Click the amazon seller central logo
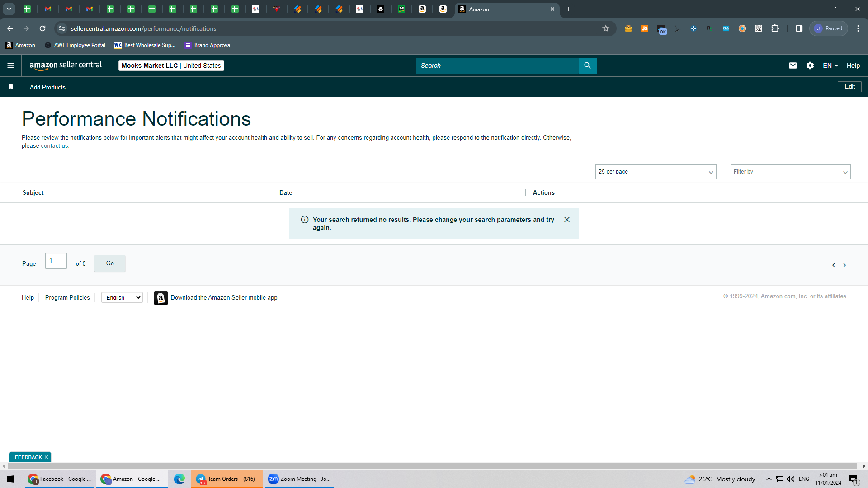The image size is (868, 488). click(x=66, y=66)
